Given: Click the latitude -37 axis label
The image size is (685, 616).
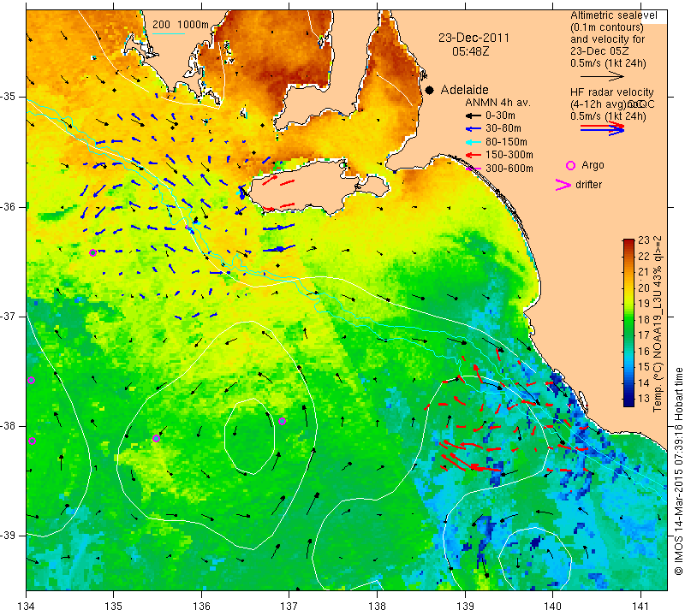Looking at the screenshot, I should pos(9,316).
